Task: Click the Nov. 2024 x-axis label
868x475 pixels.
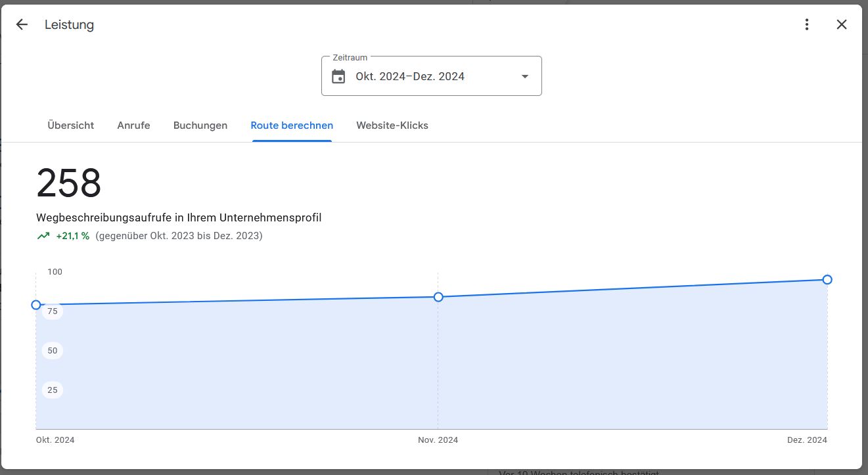Action: click(x=438, y=440)
